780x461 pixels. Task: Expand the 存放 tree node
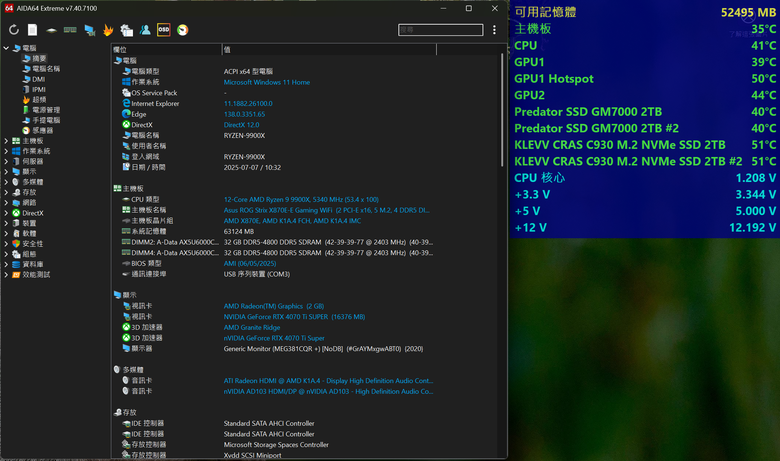click(6, 192)
